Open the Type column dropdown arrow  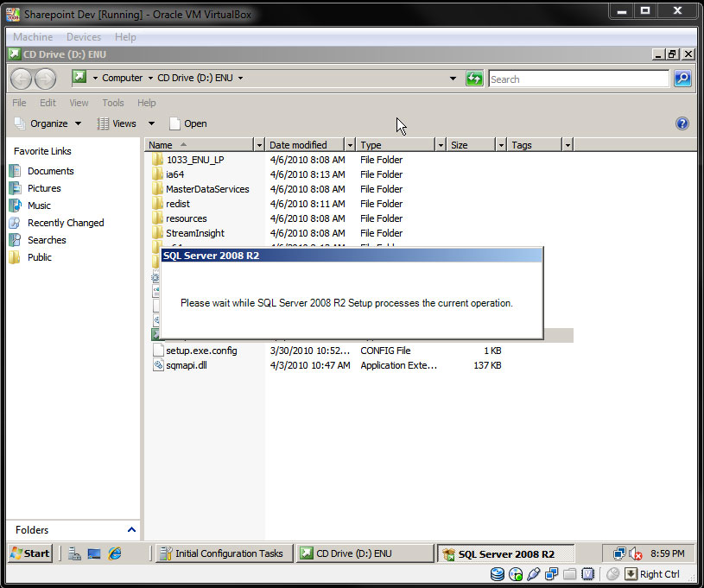point(441,145)
